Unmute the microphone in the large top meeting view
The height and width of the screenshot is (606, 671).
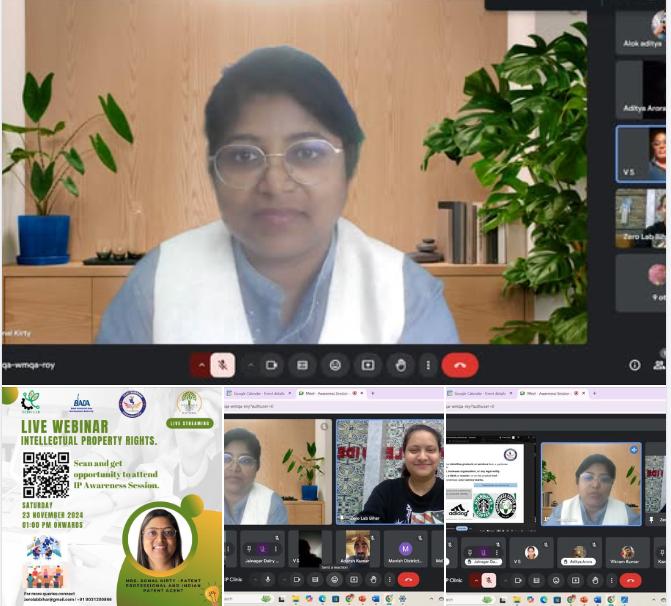[223, 365]
